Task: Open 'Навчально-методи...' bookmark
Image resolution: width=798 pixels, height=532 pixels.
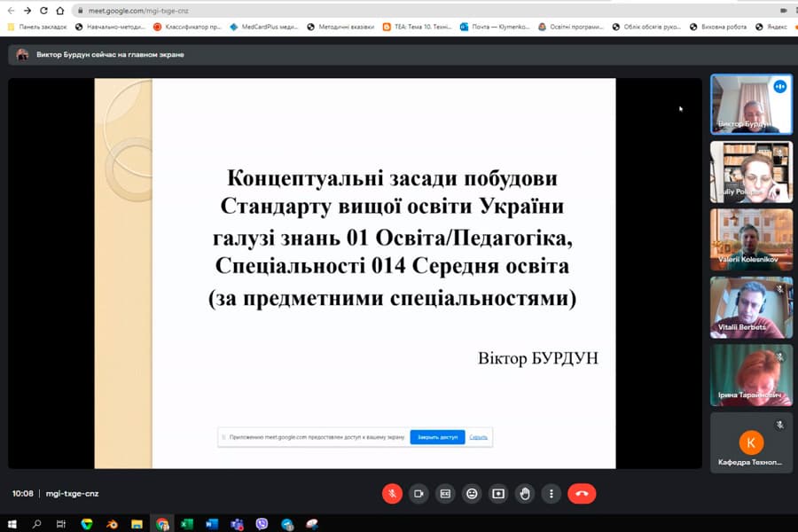Action: click(110, 27)
